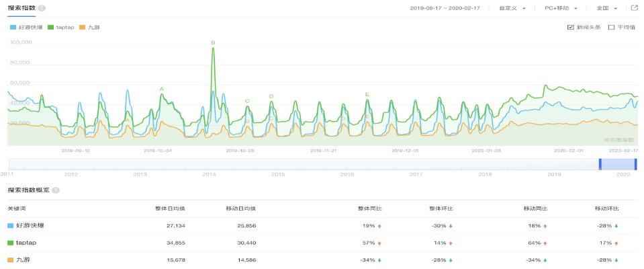Click the export/share icon at top right

635,8
